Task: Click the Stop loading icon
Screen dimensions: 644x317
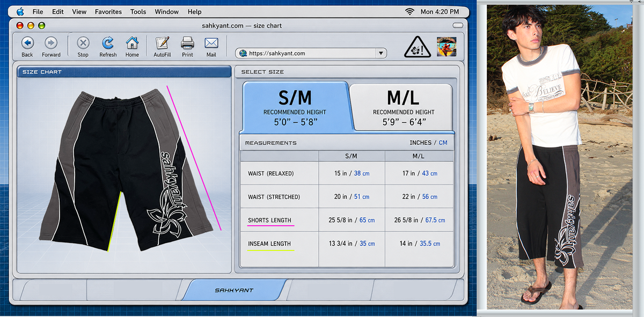Action: tap(83, 43)
